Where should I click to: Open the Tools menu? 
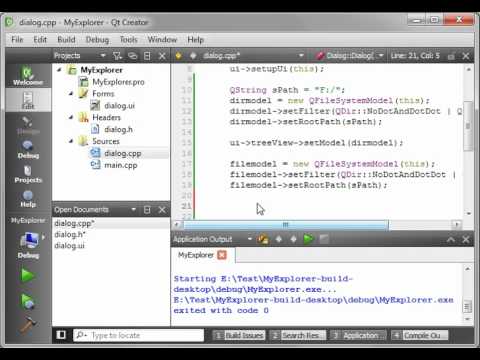(x=129, y=40)
